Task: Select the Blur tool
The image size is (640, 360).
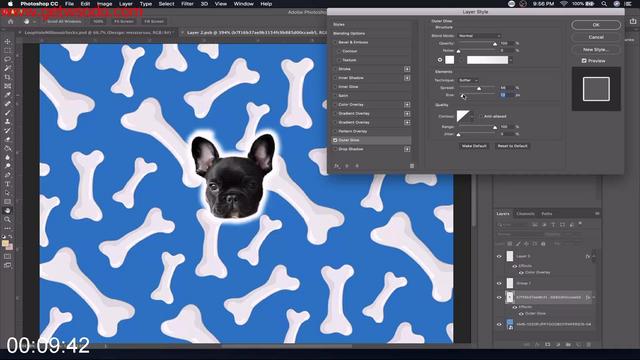Action: (7, 157)
